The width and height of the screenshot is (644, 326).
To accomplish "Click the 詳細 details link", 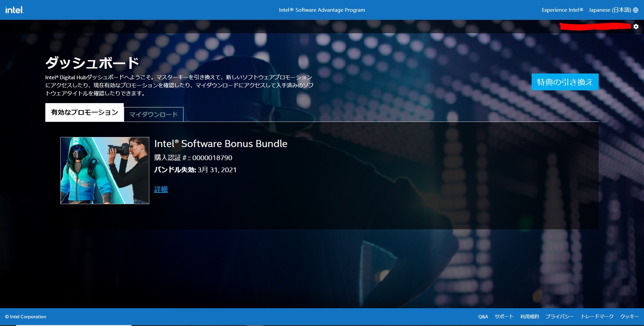I will pos(161,189).
